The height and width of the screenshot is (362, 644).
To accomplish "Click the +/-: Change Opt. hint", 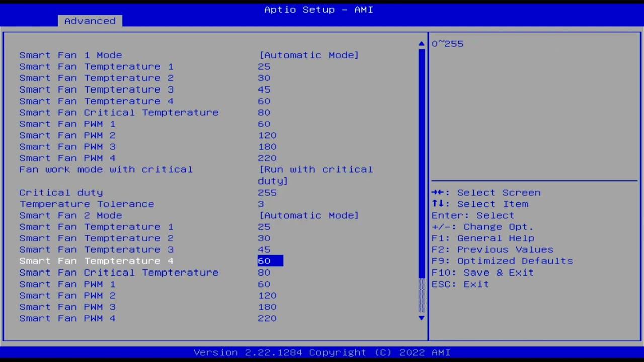I will tap(482, 227).
